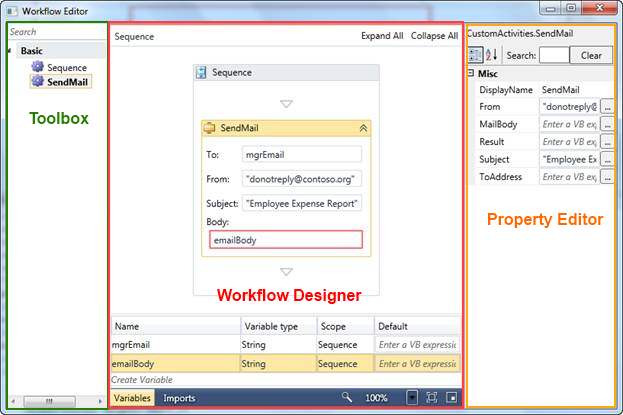The height and width of the screenshot is (415, 623).
Task: Open expression editor for Subject property
Action: [x=607, y=159]
